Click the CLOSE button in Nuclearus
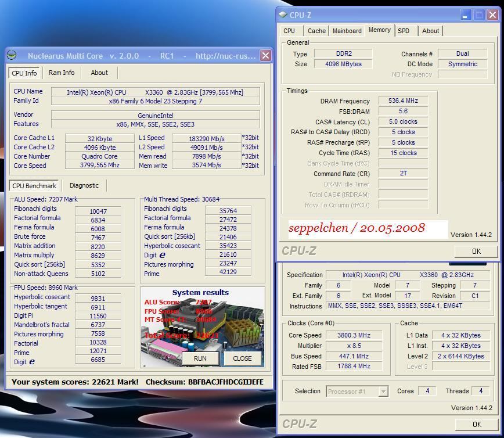The image size is (504, 438). click(x=242, y=358)
